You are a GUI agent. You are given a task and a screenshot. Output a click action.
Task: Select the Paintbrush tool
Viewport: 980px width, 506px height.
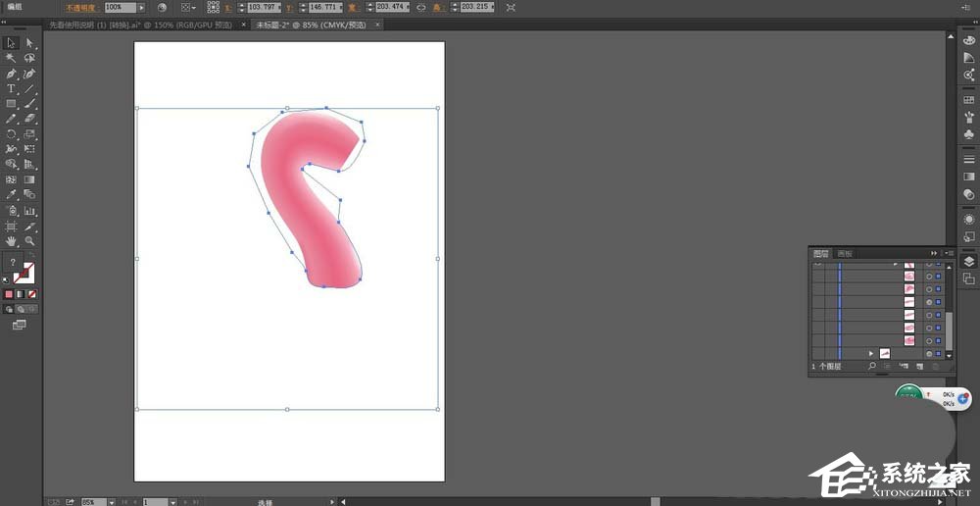point(29,103)
